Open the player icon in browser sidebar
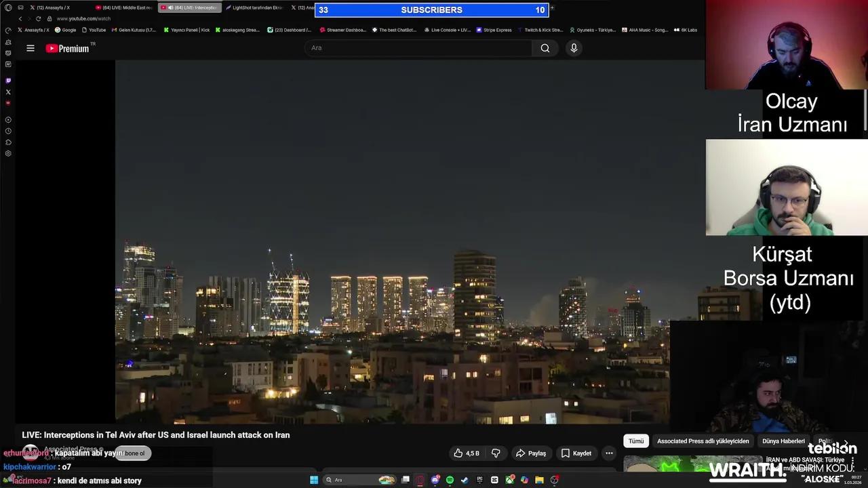Screen dimensions: 868x488 [x=8, y=120]
